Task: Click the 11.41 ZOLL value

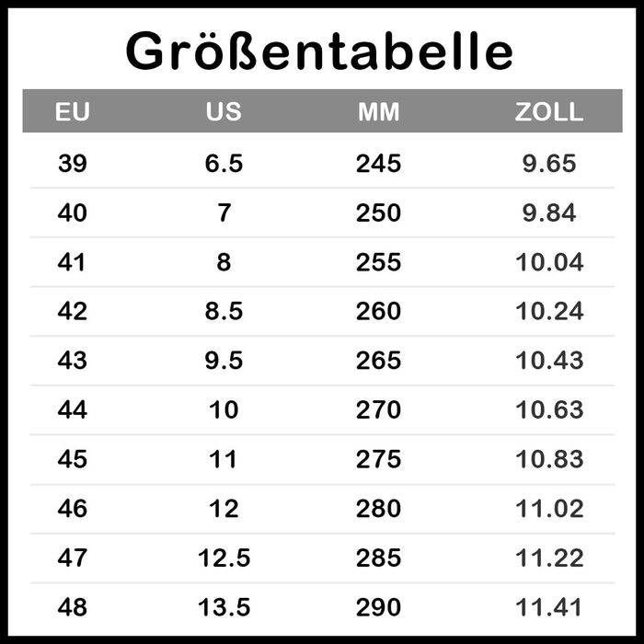Action: point(548,607)
